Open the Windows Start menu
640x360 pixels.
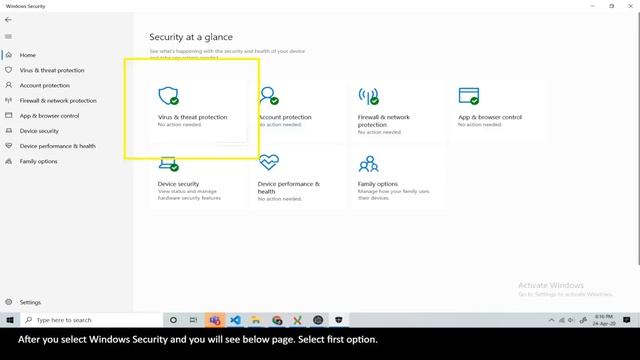tap(10, 320)
